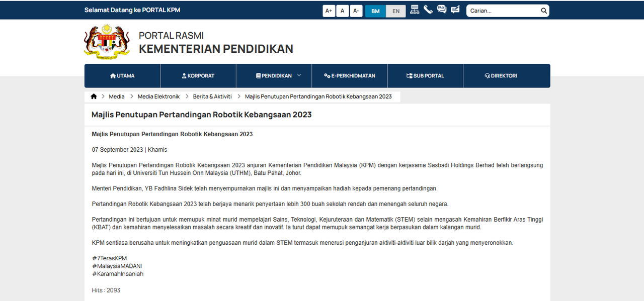Open the UTAMA menu item
This screenshot has width=644, height=301.
click(122, 76)
